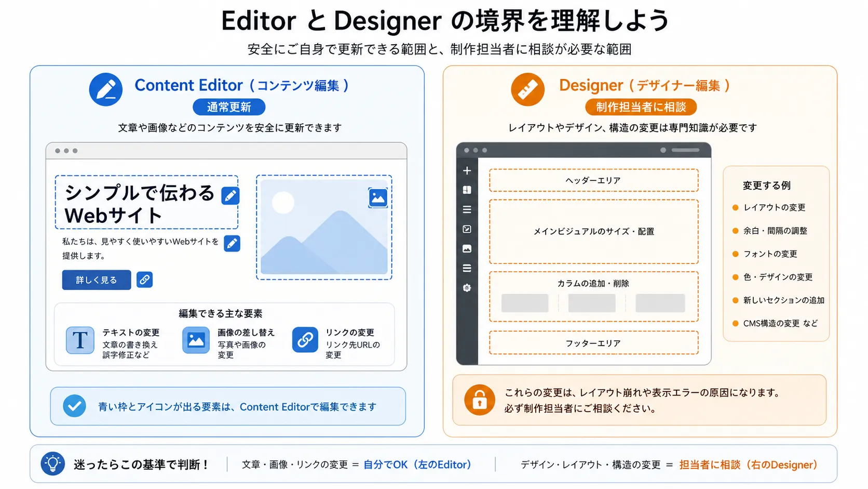The width and height of the screenshot is (868, 489).
Task: Click the placeholder mountain image
Action: click(324, 227)
